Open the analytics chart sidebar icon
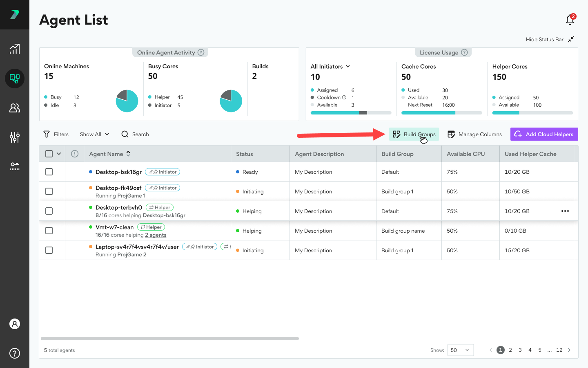 pos(15,49)
